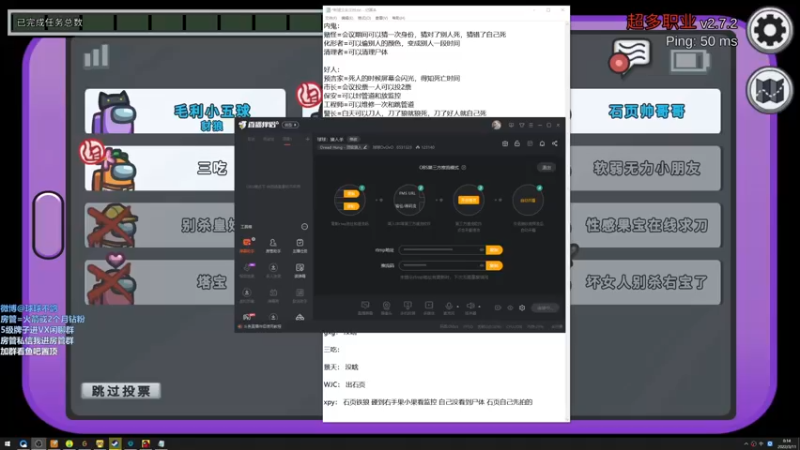Open the Windows Start menu

pyautogui.click(x=7, y=444)
